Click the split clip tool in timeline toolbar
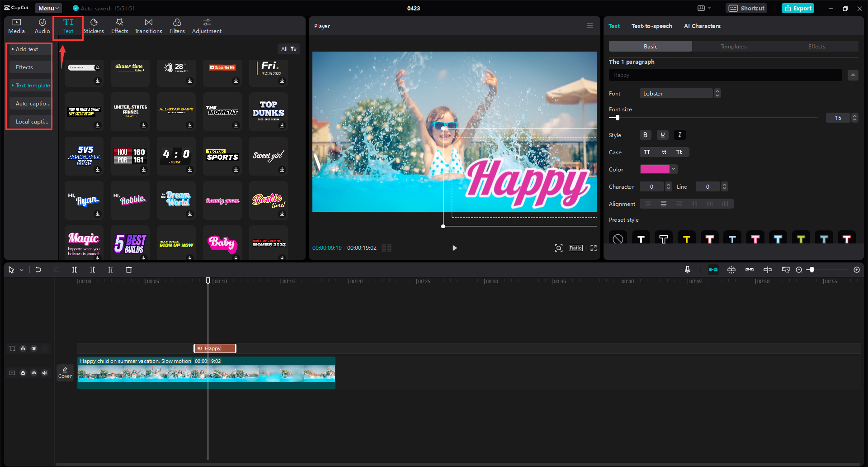 point(75,270)
